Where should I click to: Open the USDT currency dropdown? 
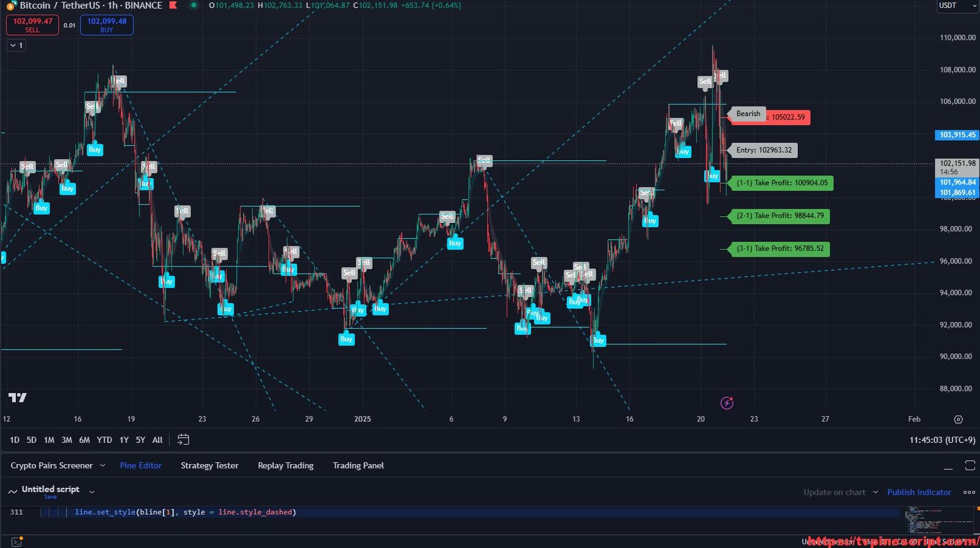[957, 6]
